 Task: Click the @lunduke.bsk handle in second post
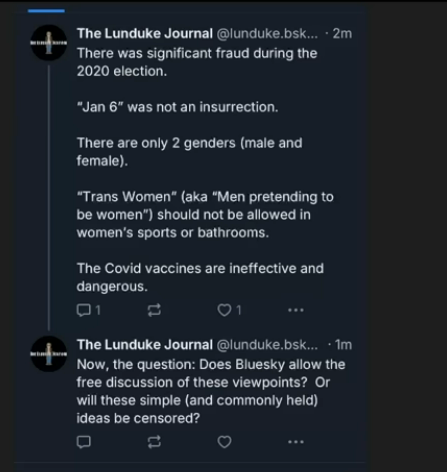point(267,345)
